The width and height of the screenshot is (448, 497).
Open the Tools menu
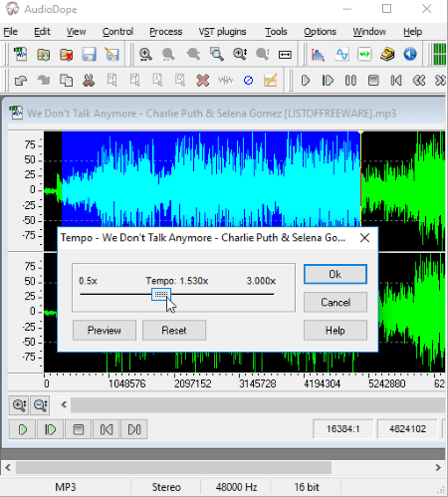[x=276, y=32]
